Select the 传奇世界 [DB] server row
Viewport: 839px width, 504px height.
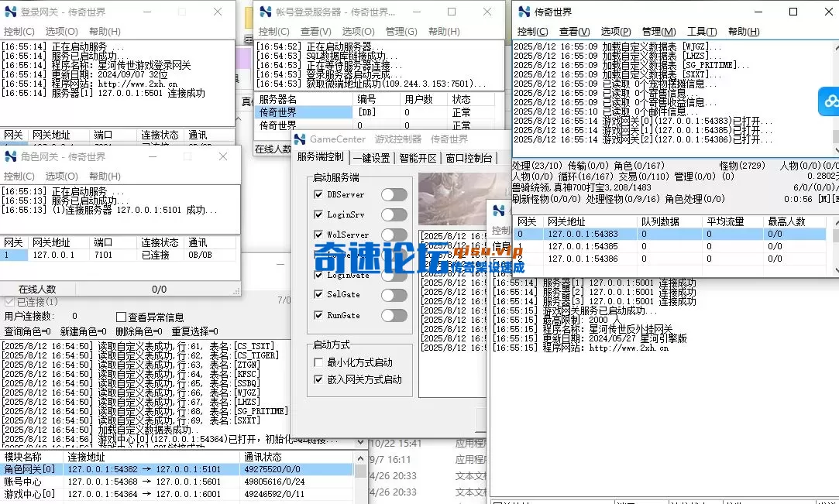(x=374, y=112)
